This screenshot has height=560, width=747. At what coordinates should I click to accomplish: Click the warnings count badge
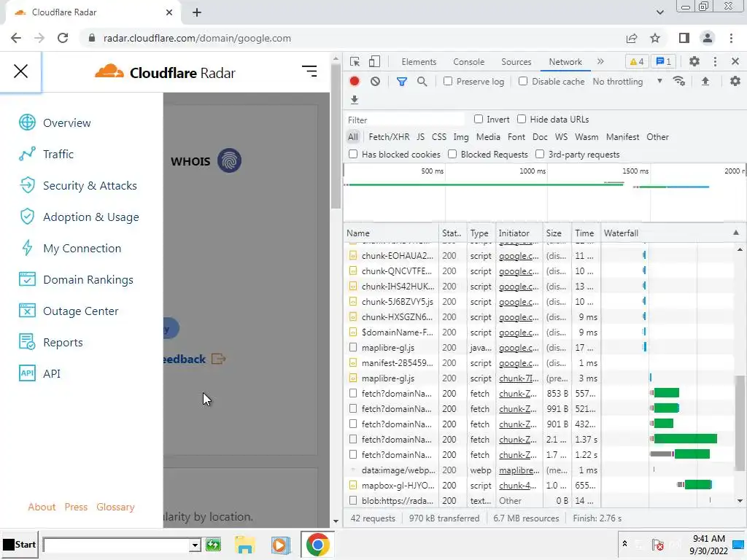[636, 61]
